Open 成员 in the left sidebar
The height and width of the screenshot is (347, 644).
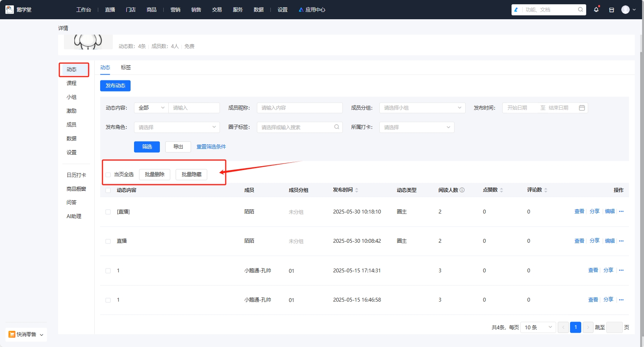(72, 125)
